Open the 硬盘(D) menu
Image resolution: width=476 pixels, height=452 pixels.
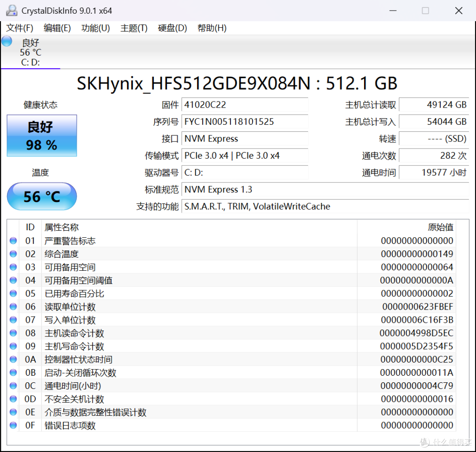[x=172, y=28]
